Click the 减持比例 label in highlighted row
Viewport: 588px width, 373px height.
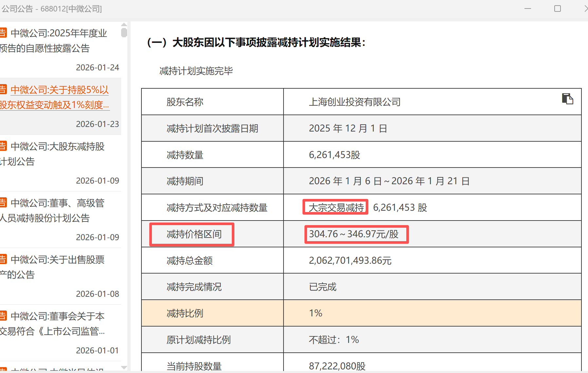185,313
